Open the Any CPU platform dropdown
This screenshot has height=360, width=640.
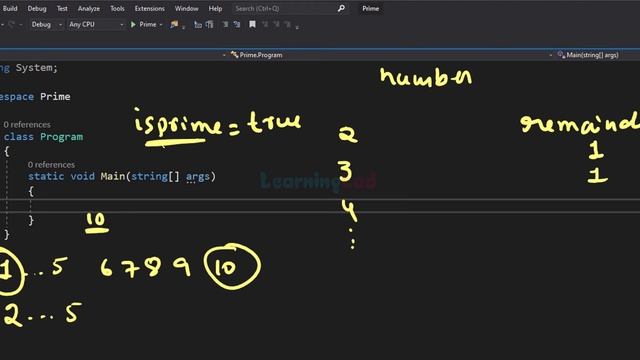(96, 24)
